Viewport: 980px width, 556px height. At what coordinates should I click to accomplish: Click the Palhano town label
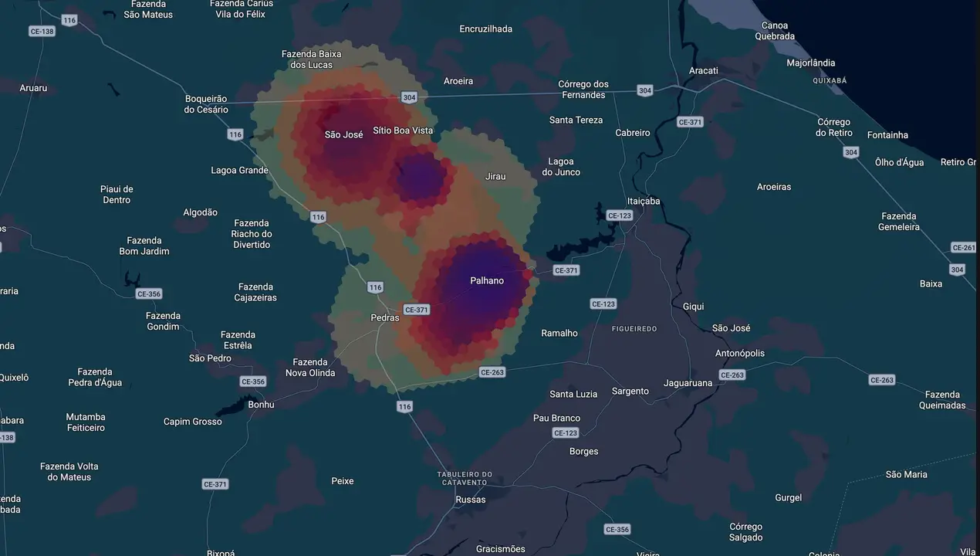coord(487,281)
